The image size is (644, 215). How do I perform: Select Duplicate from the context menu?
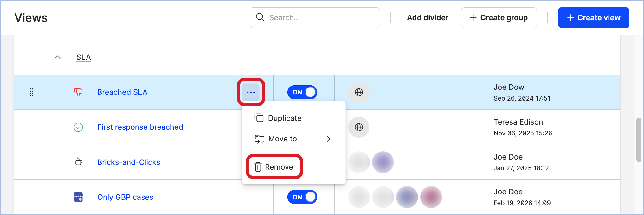coord(285,118)
